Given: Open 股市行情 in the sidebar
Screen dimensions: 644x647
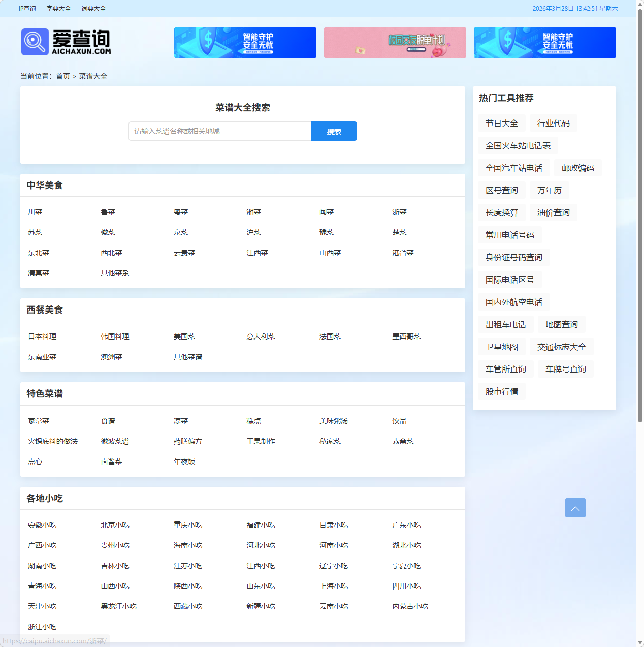Looking at the screenshot, I should tap(501, 391).
